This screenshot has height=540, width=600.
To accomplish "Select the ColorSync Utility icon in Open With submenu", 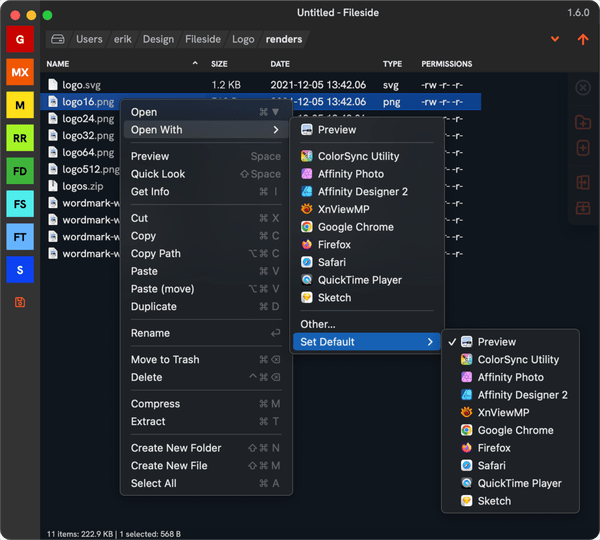I will (307, 156).
